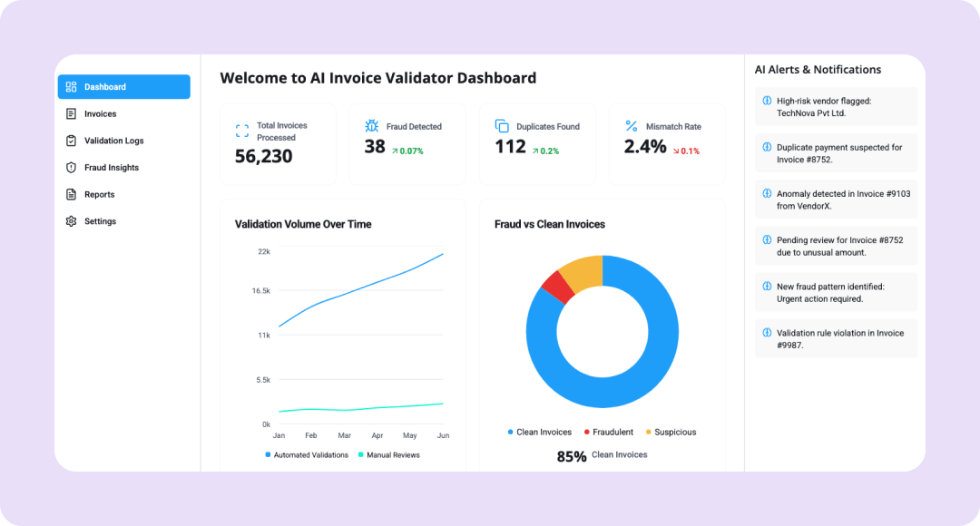Viewport: 980px width, 526px height.
Task: Toggle the Fraudulent legend entry
Action: (x=609, y=433)
